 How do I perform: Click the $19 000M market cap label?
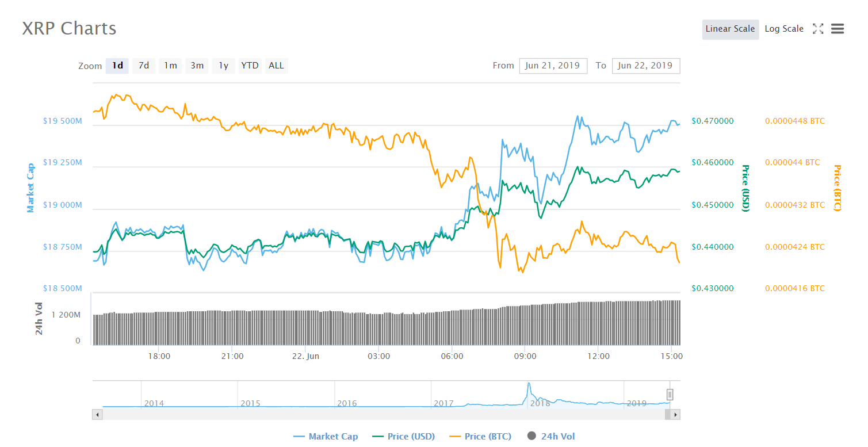click(x=63, y=205)
